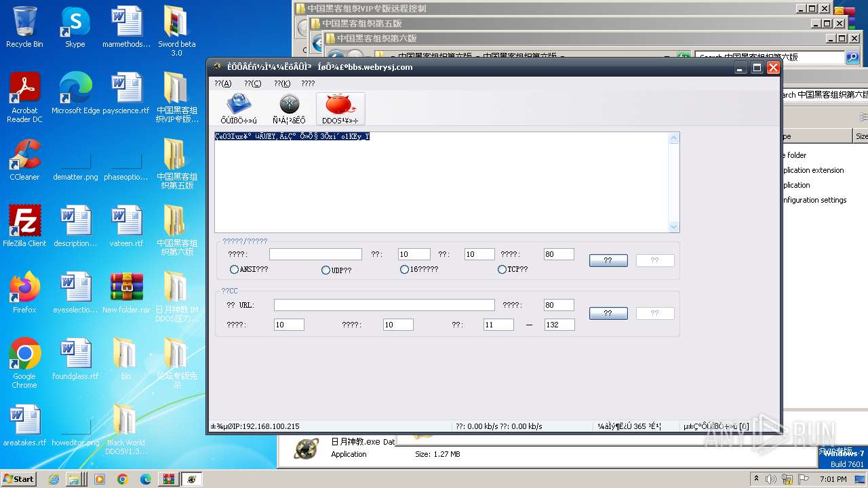Open the ??(A) menu
Image resolution: width=868 pixels, height=488 pixels.
coord(222,83)
